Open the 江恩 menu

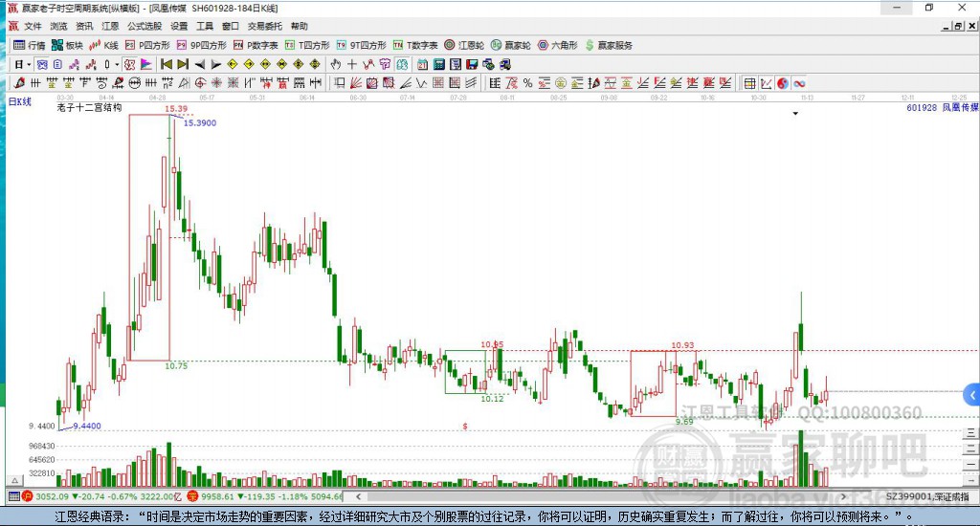click(109, 26)
